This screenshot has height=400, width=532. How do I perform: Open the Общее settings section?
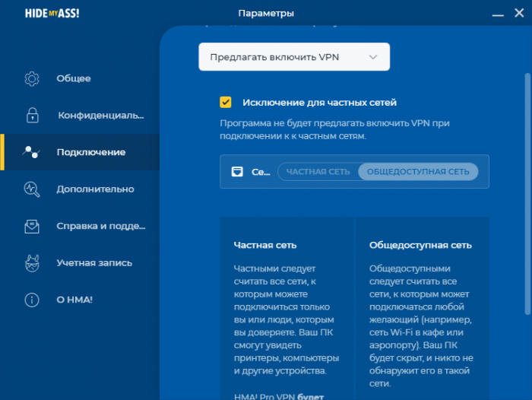pyautogui.click(x=80, y=78)
